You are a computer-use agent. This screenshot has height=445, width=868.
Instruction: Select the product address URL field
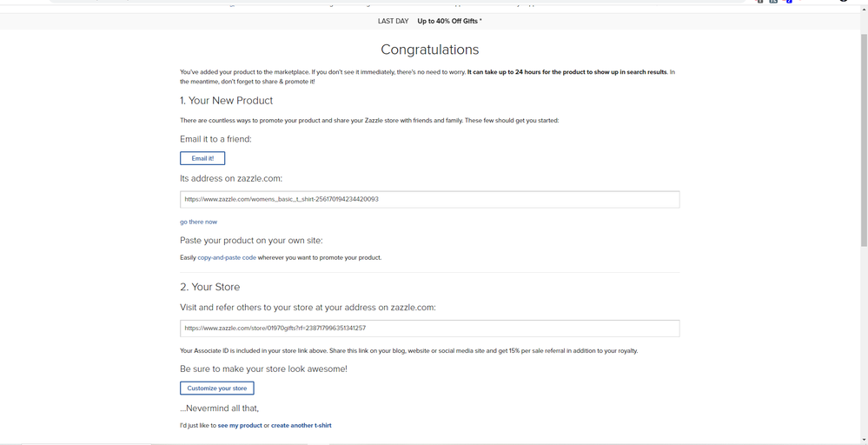[x=429, y=199]
